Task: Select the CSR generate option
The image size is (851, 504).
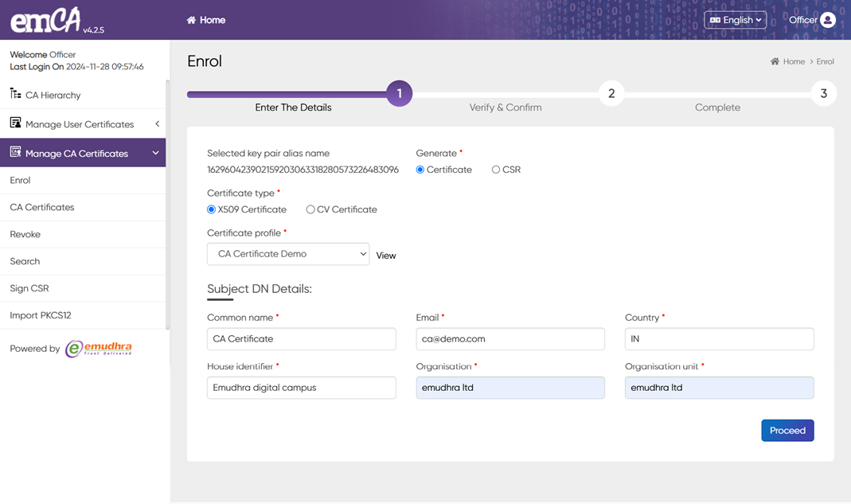Action: (496, 170)
